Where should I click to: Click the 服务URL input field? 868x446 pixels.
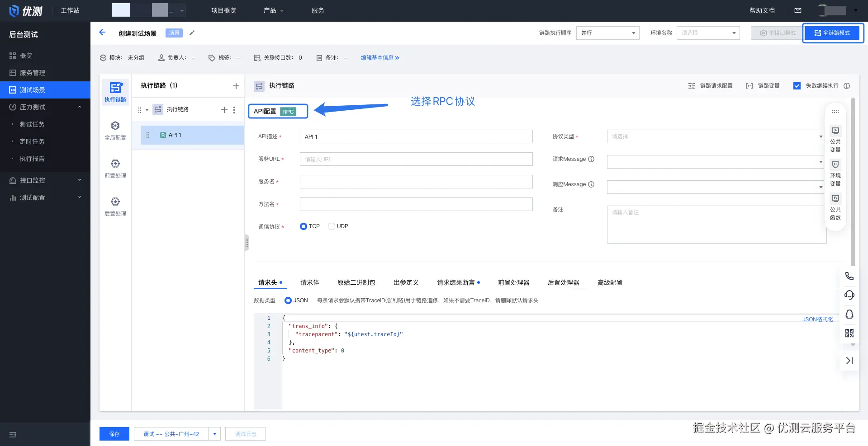(x=416, y=159)
